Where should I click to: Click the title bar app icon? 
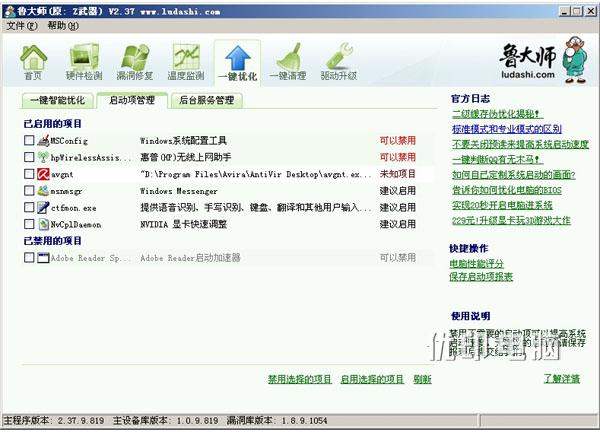pyautogui.click(x=9, y=11)
